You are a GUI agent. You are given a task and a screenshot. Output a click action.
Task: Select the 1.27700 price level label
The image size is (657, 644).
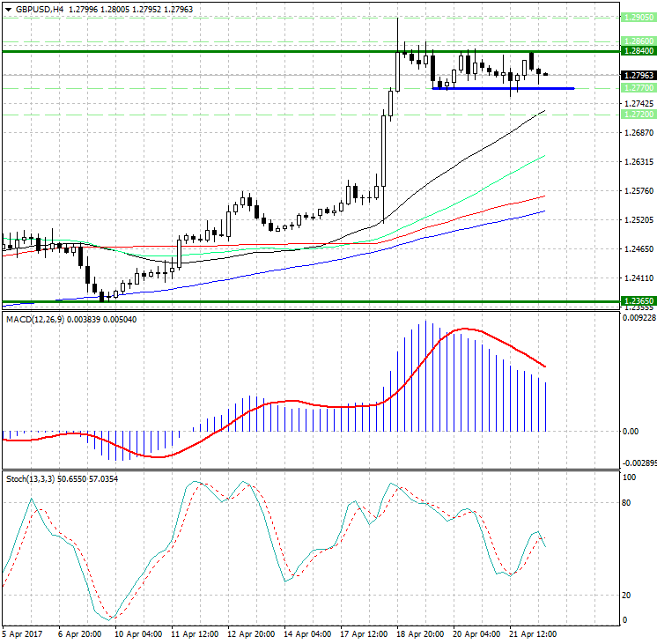click(639, 87)
